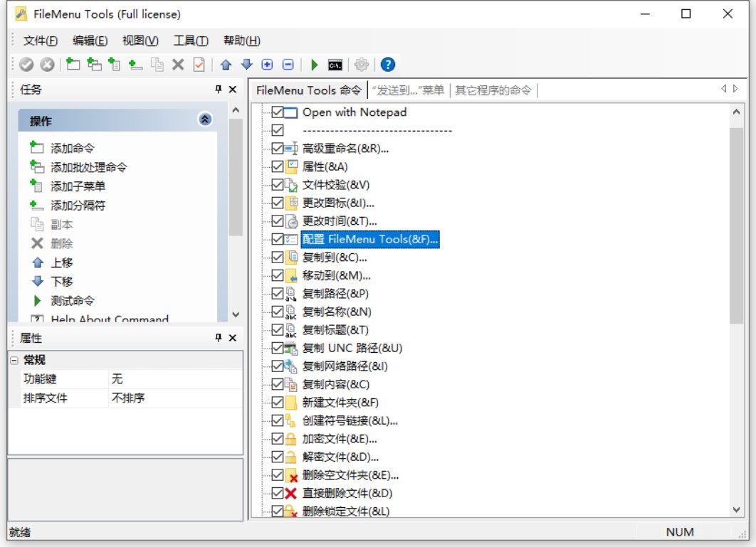Click the Add Submenu toolbar icon

pyautogui.click(x=115, y=64)
